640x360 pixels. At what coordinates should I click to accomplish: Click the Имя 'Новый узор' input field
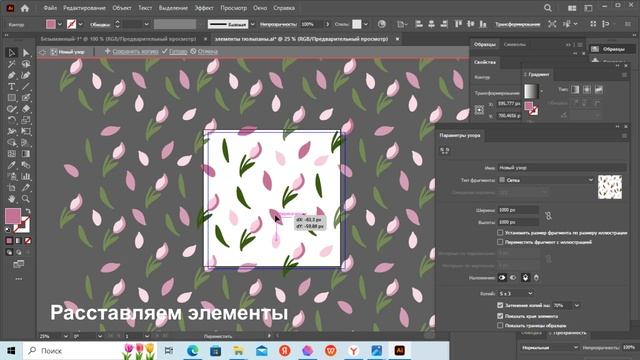coord(562,168)
